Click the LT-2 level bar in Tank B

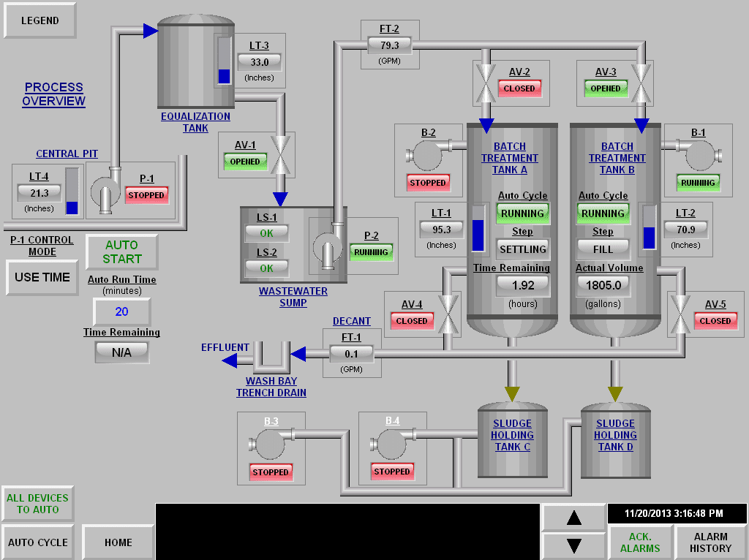[x=650, y=227]
